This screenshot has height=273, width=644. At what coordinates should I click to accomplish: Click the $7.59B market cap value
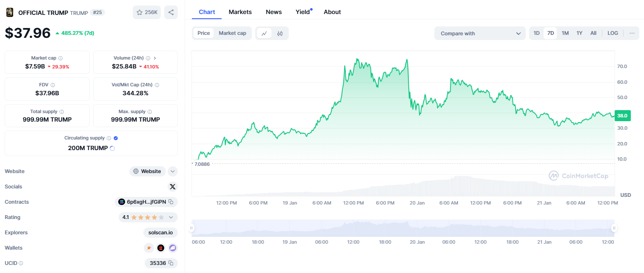point(35,66)
